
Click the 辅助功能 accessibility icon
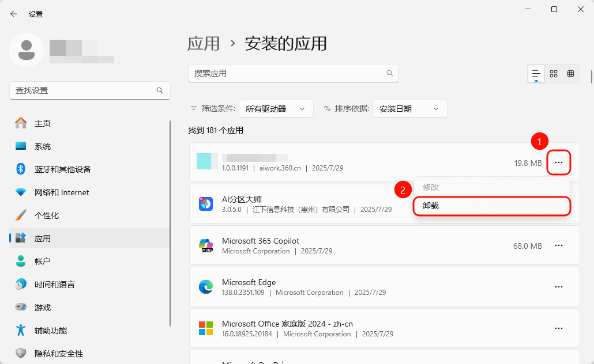(x=21, y=331)
